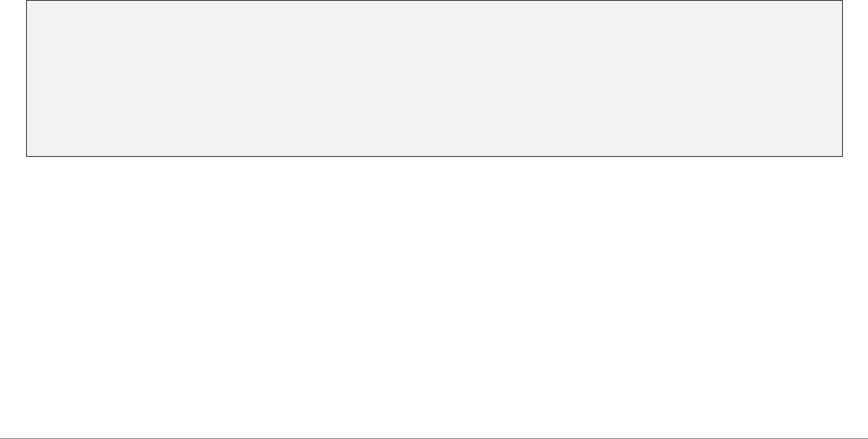
Task: Click the white gap below the gray box
Action: [x=434, y=193]
